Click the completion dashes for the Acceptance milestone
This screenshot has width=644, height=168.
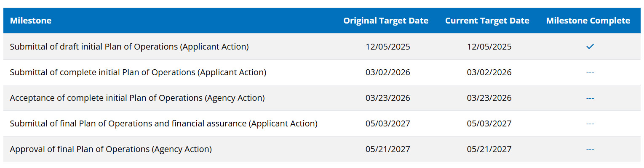[590, 98]
